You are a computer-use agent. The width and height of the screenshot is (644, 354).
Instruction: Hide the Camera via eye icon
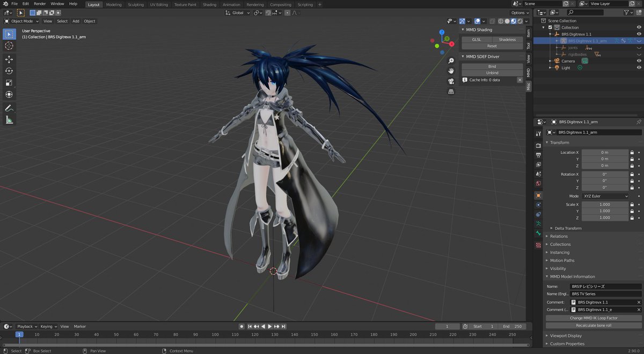tap(639, 61)
